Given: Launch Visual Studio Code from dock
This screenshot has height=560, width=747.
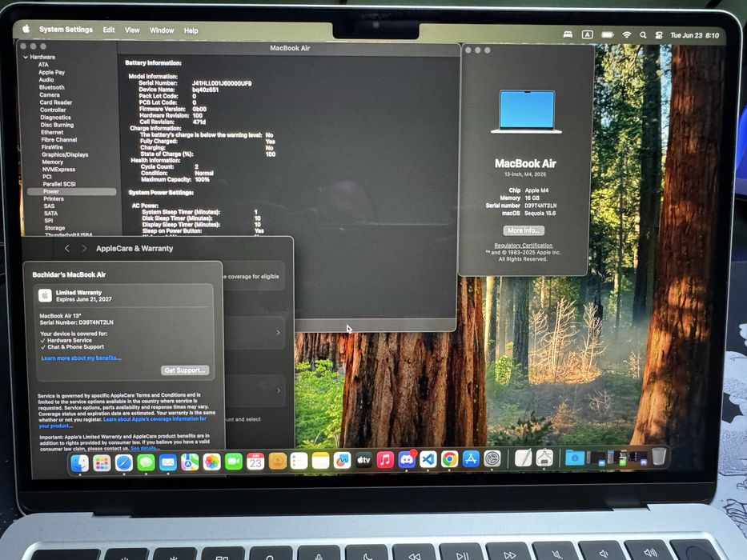Looking at the screenshot, I should click(428, 459).
